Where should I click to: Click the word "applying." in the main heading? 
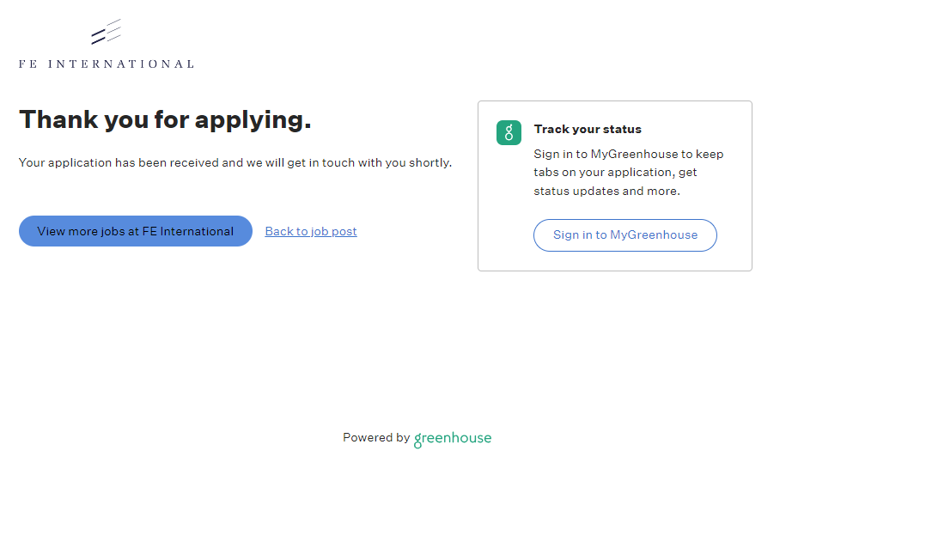[253, 119]
